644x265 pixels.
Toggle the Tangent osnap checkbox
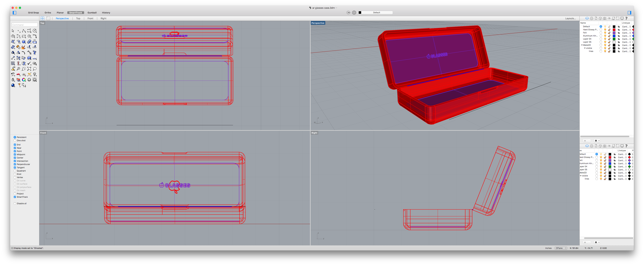(15, 167)
